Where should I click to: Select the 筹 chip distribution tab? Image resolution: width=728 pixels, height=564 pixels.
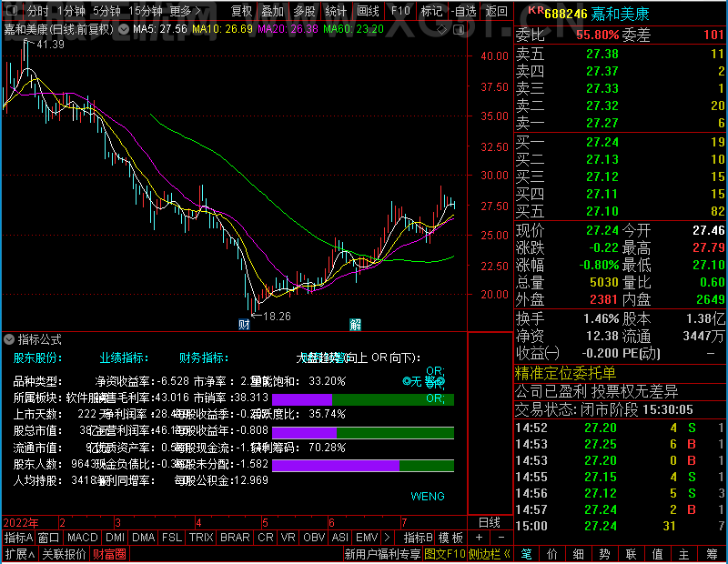[x=712, y=554]
